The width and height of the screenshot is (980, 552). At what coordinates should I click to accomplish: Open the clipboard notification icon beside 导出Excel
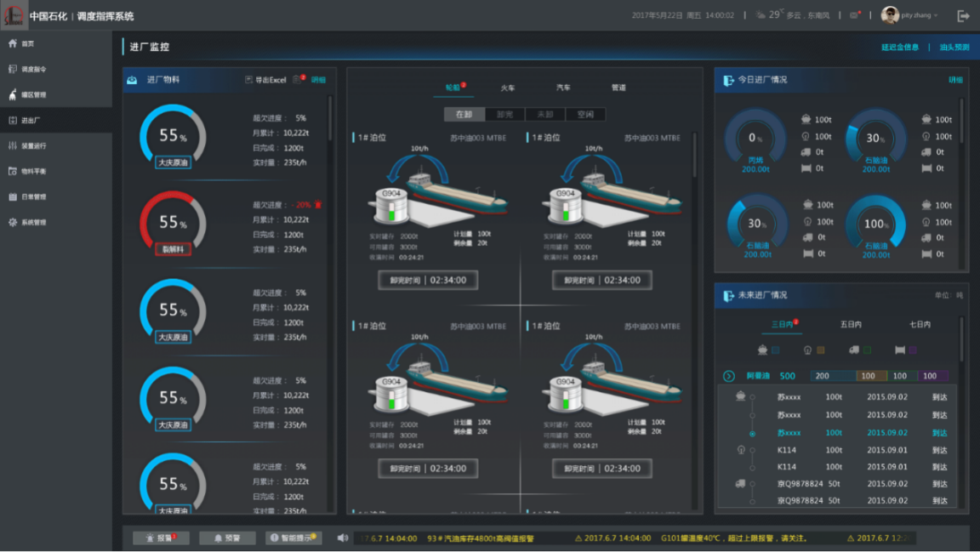click(298, 80)
